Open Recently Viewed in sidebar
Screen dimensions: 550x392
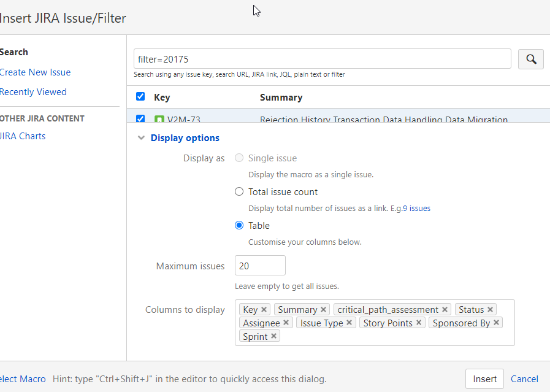coord(33,92)
